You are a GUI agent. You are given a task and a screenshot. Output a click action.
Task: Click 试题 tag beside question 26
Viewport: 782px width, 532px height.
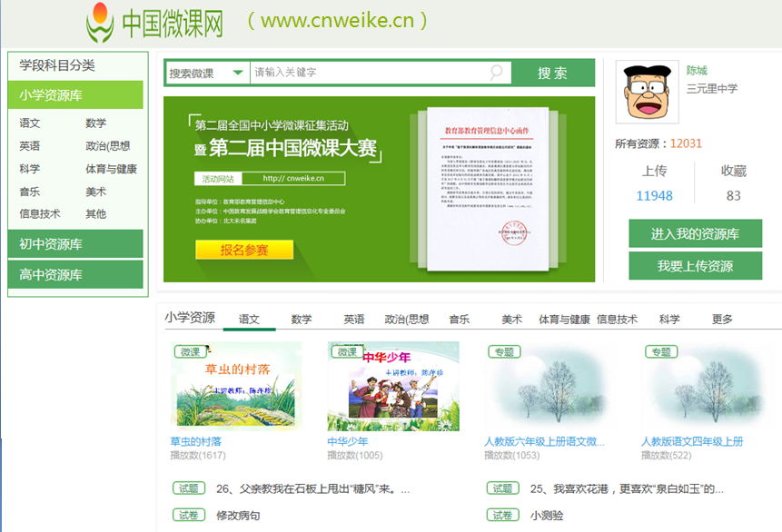189,488
